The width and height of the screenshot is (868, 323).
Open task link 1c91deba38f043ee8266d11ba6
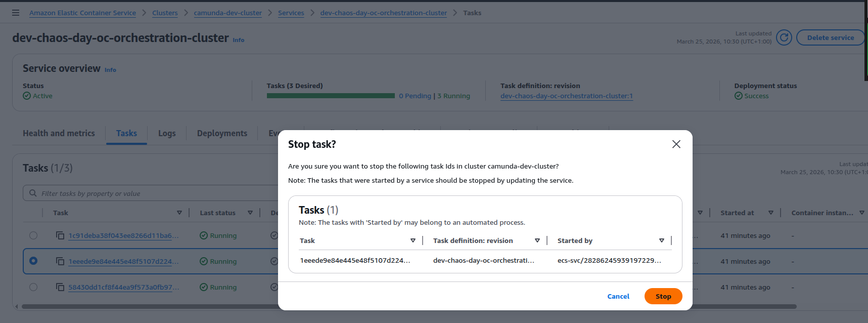124,235
